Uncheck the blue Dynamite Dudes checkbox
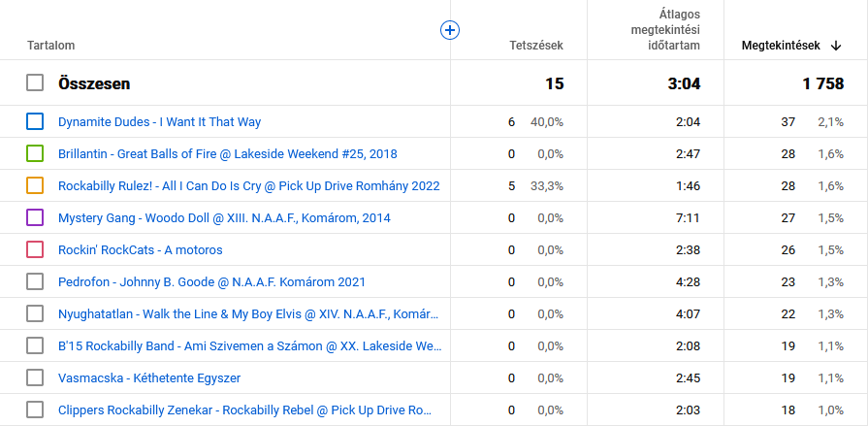868x426 pixels. tap(35, 121)
